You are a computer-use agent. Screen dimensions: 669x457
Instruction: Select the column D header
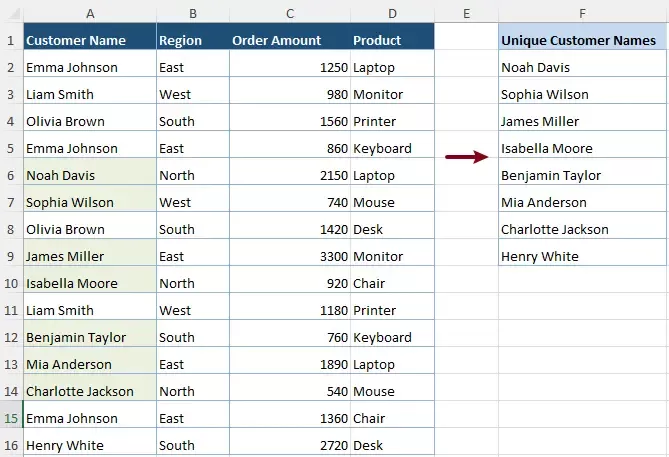pyautogui.click(x=393, y=14)
